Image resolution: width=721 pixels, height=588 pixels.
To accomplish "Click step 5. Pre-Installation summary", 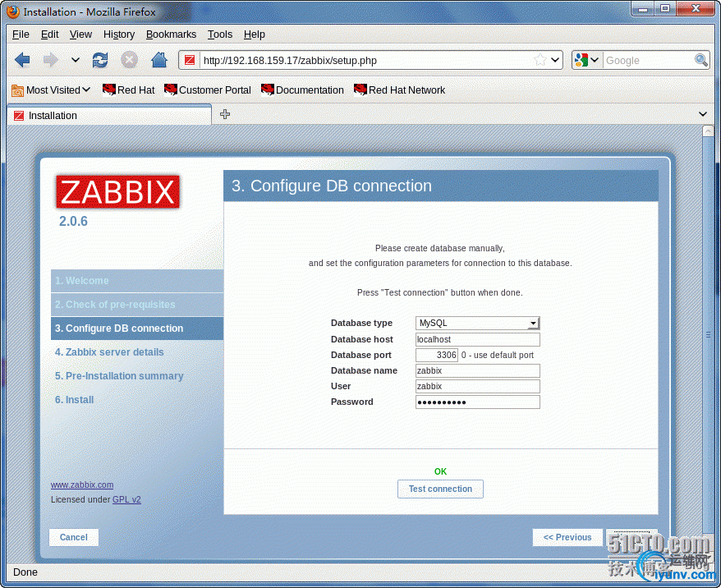I will 119,376.
